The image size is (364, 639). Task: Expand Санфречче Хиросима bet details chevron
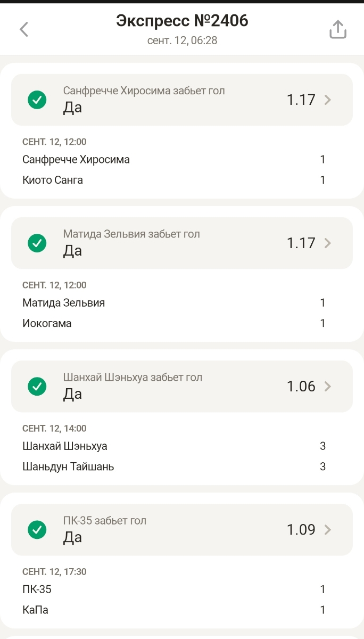[x=328, y=100]
